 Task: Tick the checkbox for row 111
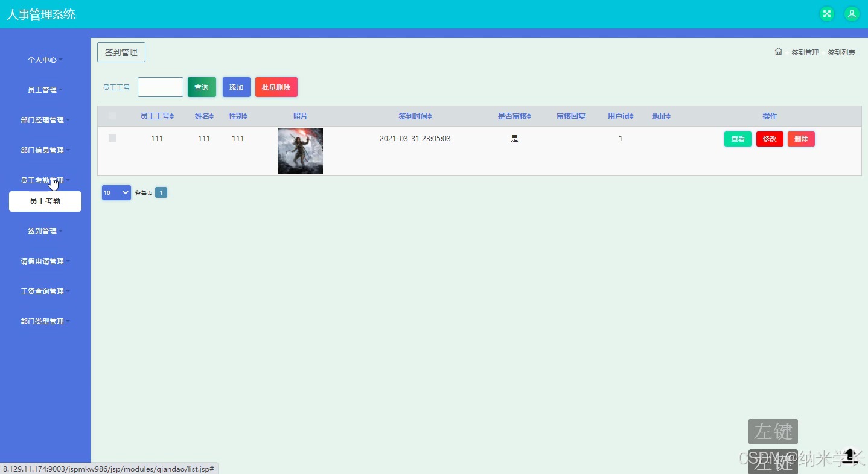(x=112, y=138)
